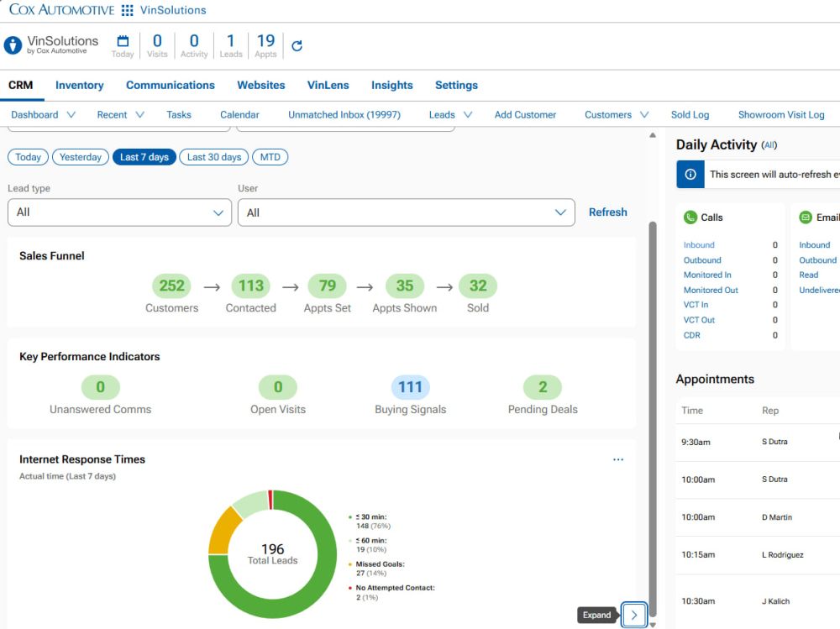Click the 2 Pending Deals indicator

543,387
